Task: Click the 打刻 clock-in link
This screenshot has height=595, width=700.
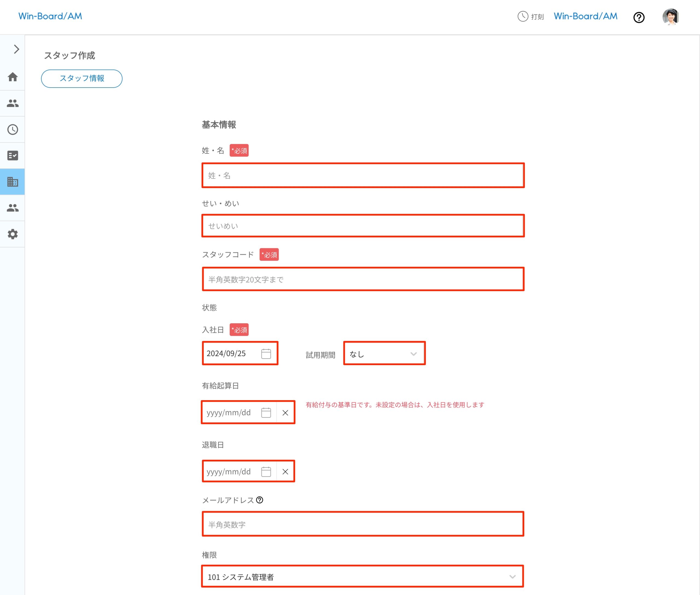Action: coord(531,16)
